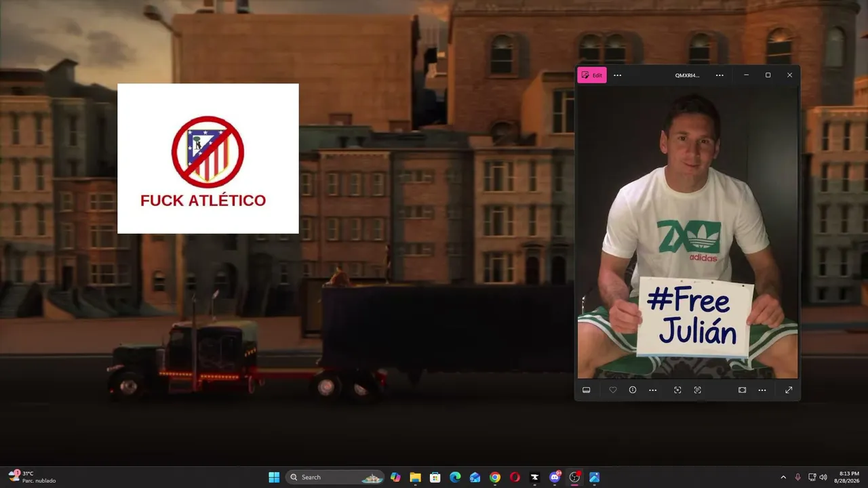Open Microsoft Edge from the taskbar

pyautogui.click(x=455, y=477)
